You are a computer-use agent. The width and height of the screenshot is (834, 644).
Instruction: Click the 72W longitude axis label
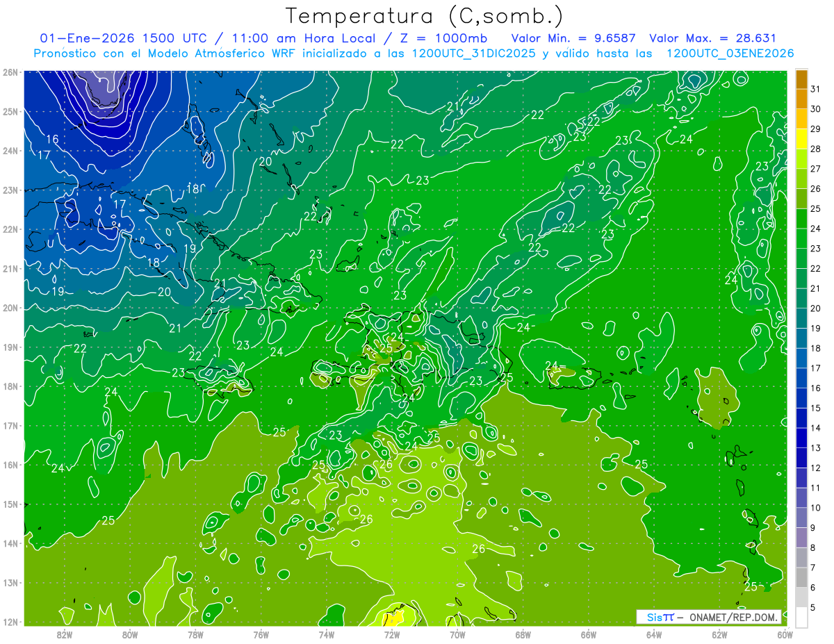392,634
